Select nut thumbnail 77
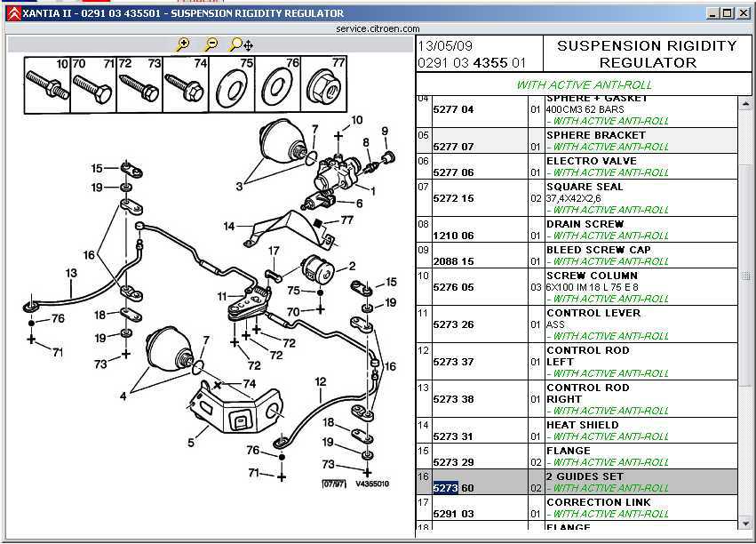The image size is (756, 544). (323, 84)
